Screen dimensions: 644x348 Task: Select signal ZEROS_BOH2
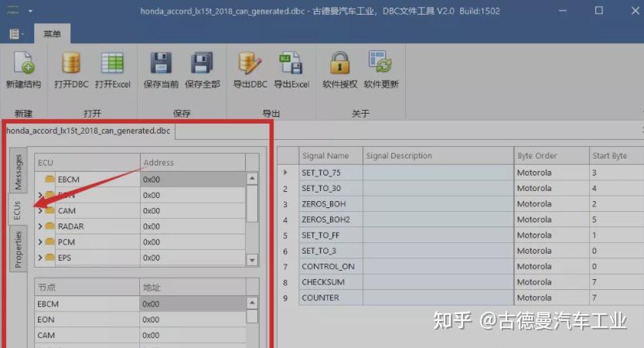coord(325,220)
